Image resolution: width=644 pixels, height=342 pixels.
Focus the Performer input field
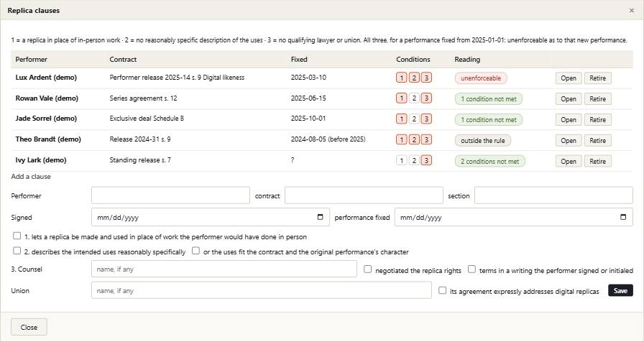click(170, 195)
